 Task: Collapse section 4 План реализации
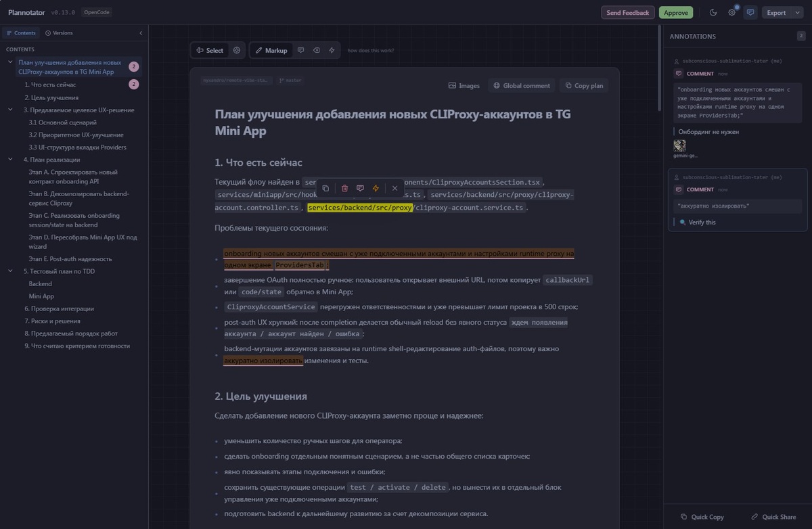(x=10, y=160)
